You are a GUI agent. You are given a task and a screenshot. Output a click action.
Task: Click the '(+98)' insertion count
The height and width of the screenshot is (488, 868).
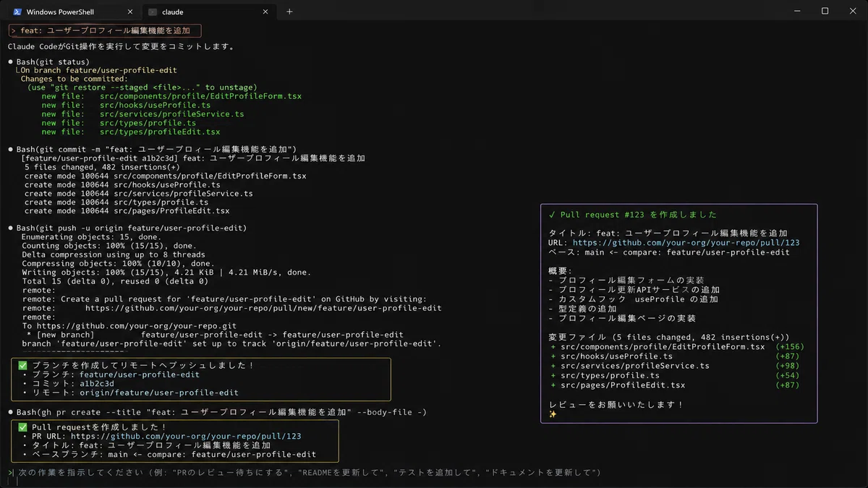tap(787, 366)
